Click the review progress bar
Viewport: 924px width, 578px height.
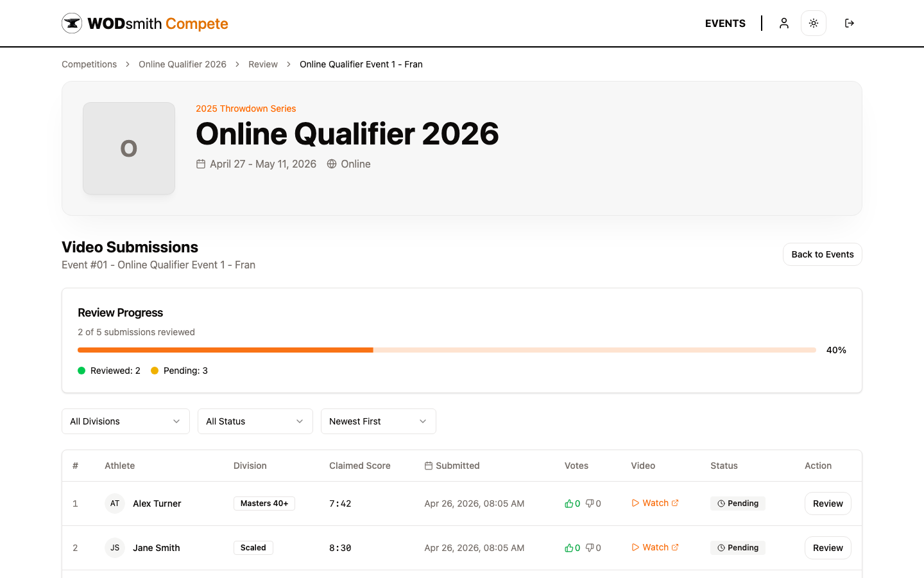pyautogui.click(x=447, y=350)
